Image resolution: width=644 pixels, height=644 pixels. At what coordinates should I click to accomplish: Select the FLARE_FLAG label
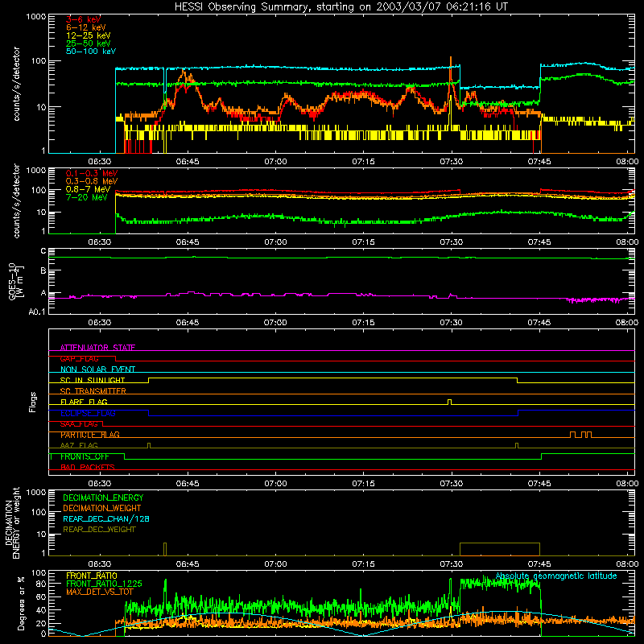tap(84, 402)
